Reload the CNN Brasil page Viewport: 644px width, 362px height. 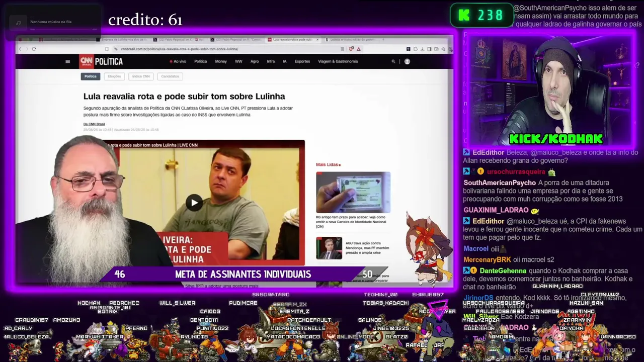tap(34, 49)
